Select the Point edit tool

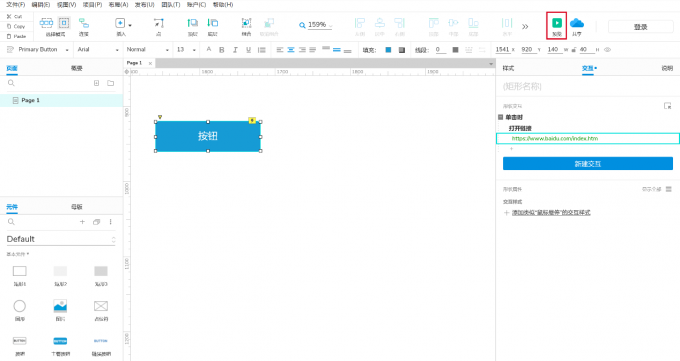click(x=159, y=23)
